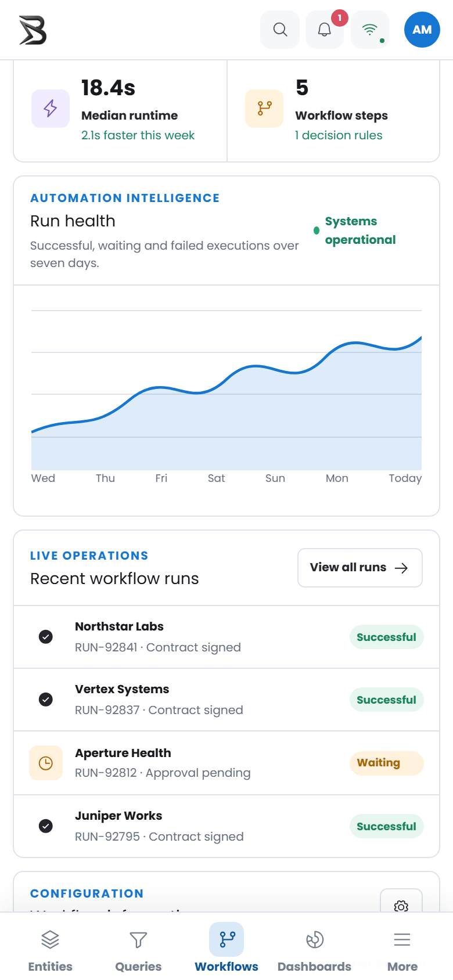Switch to the Queries tab
The height and width of the screenshot is (980, 453).
click(x=138, y=949)
